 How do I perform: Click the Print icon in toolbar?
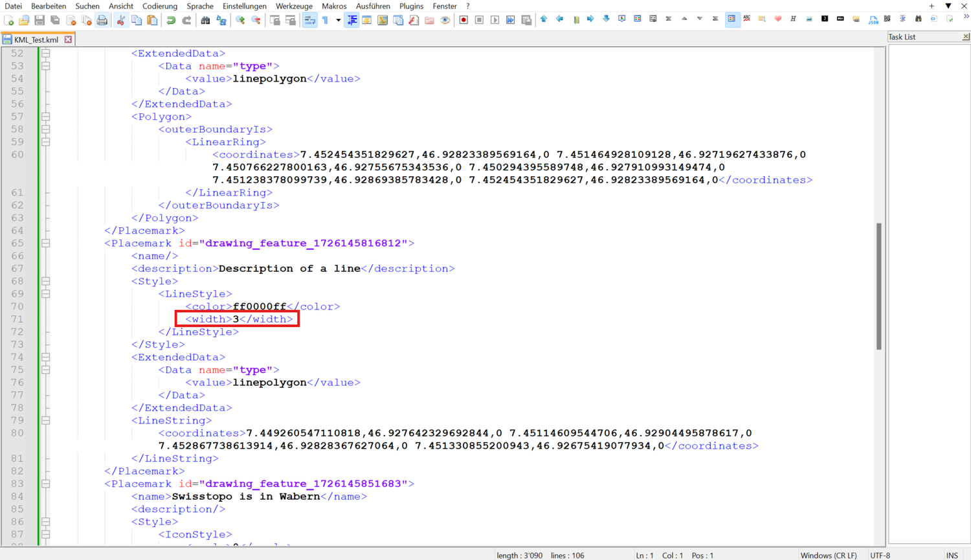(102, 20)
